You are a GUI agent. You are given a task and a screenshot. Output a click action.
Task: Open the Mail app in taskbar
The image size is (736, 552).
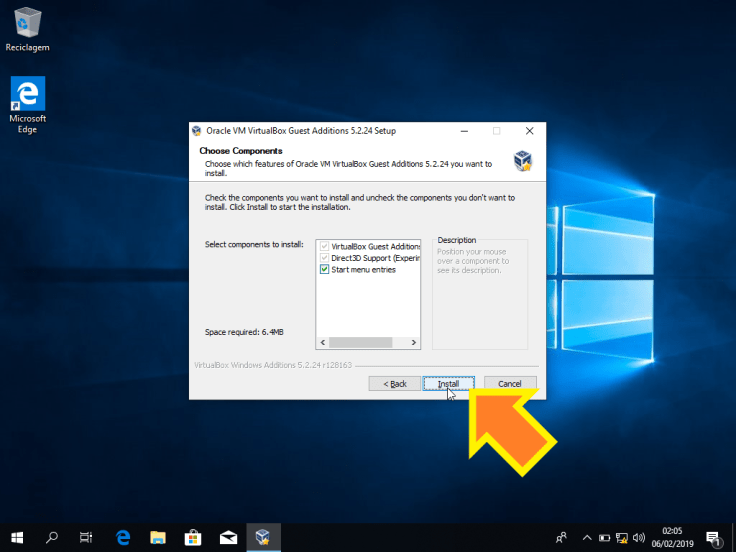[x=229, y=538]
